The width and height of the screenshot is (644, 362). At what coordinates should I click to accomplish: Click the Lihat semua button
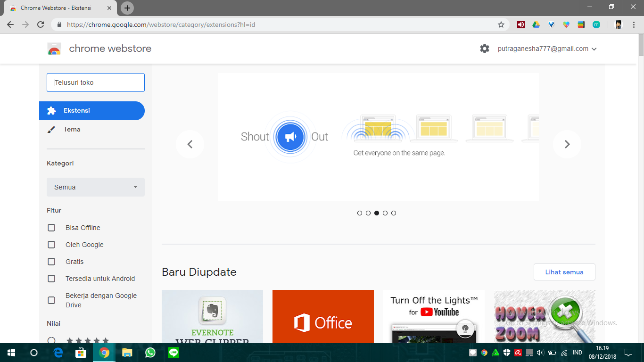tap(564, 272)
